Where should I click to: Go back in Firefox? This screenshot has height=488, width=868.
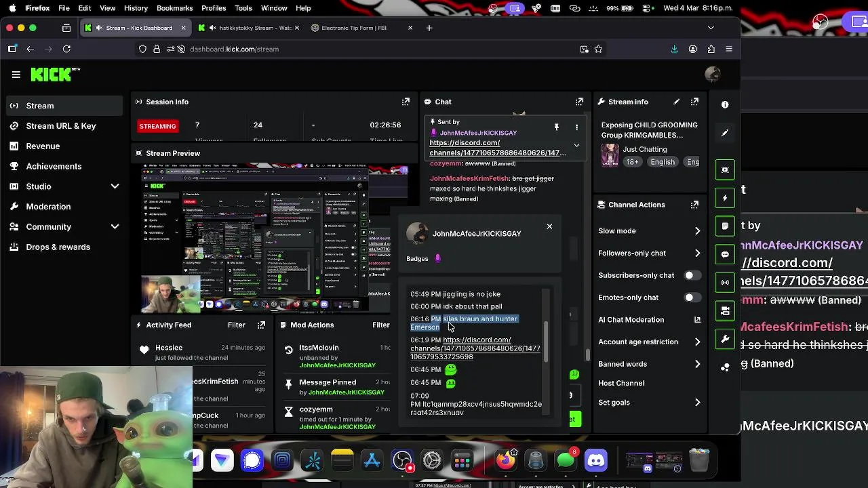click(x=30, y=49)
